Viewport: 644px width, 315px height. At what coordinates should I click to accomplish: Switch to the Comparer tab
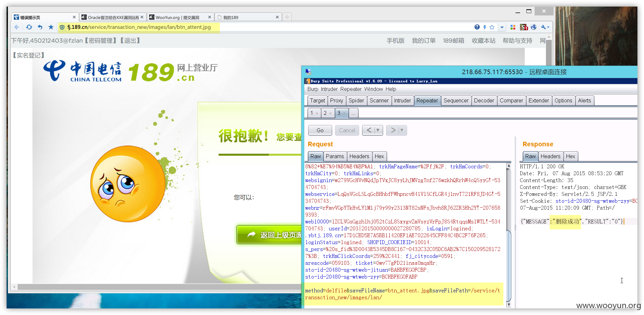[x=511, y=100]
